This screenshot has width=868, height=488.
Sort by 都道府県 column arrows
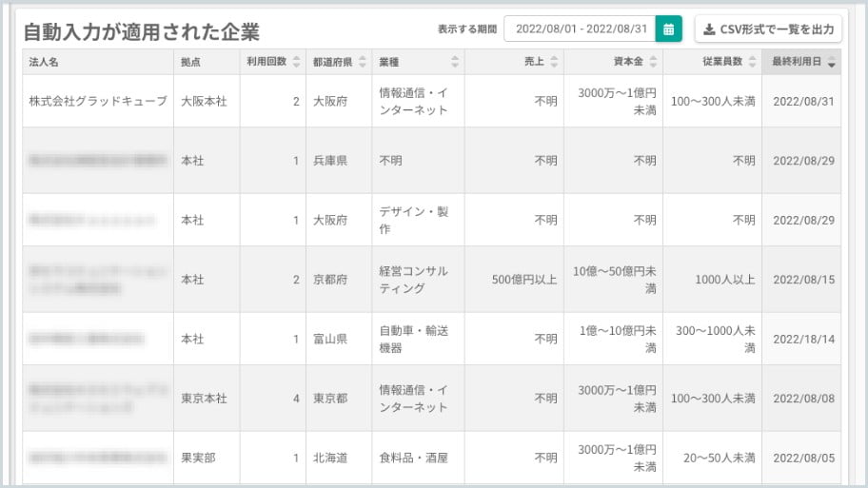tap(362, 62)
